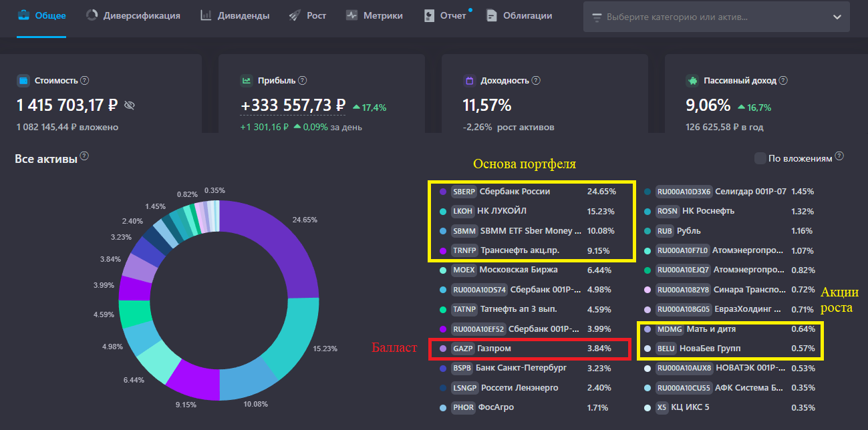Open help tooltip next to Пассивный доход
Screen dimensions: 868x430
click(x=783, y=81)
